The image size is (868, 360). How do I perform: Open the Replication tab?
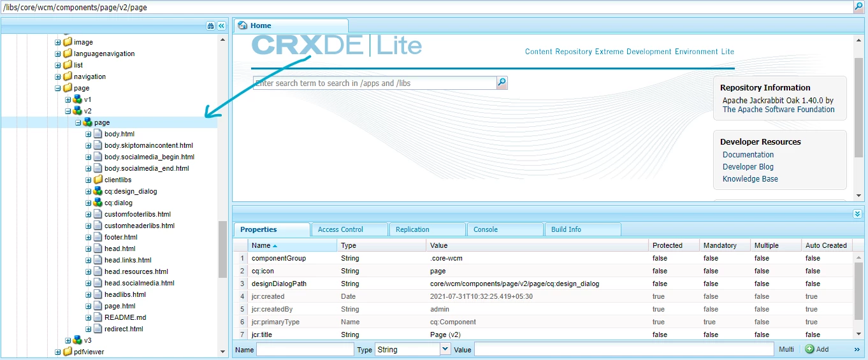click(x=427, y=229)
